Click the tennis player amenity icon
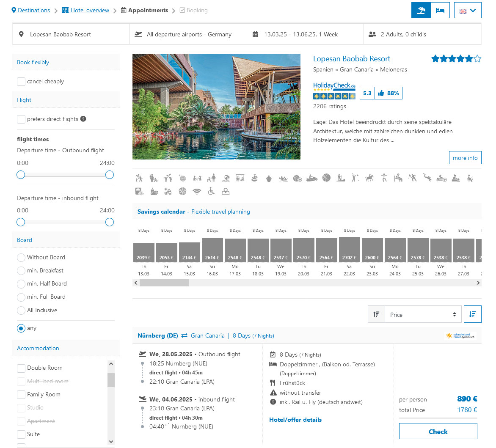Screen dimensions: 496x448 point(413,178)
